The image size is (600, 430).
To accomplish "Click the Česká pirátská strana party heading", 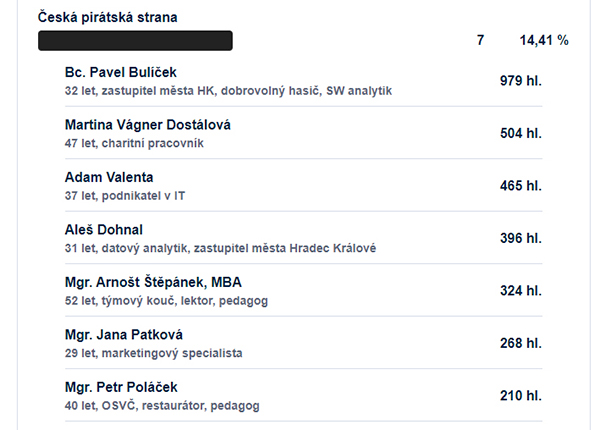I will click(108, 18).
